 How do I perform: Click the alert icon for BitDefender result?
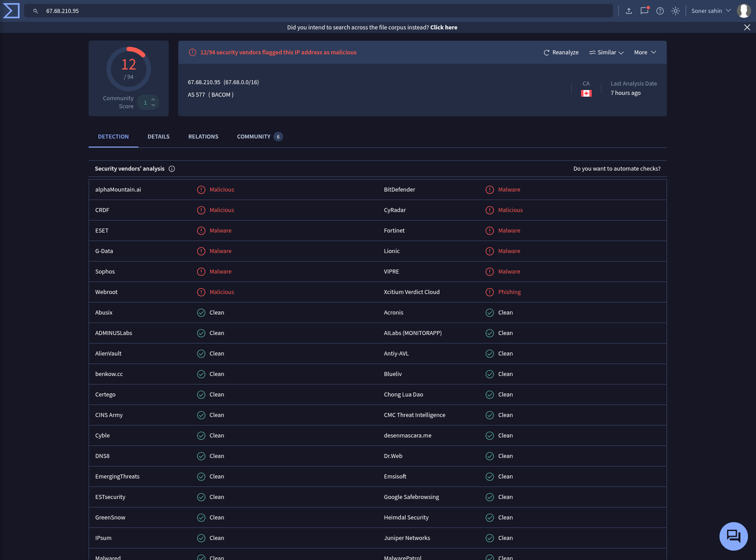click(490, 190)
